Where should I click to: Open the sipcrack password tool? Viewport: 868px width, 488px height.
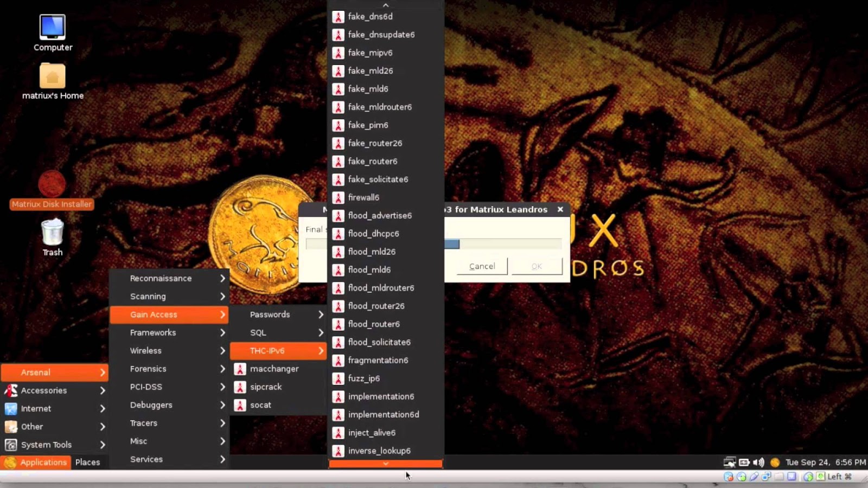pos(266,387)
